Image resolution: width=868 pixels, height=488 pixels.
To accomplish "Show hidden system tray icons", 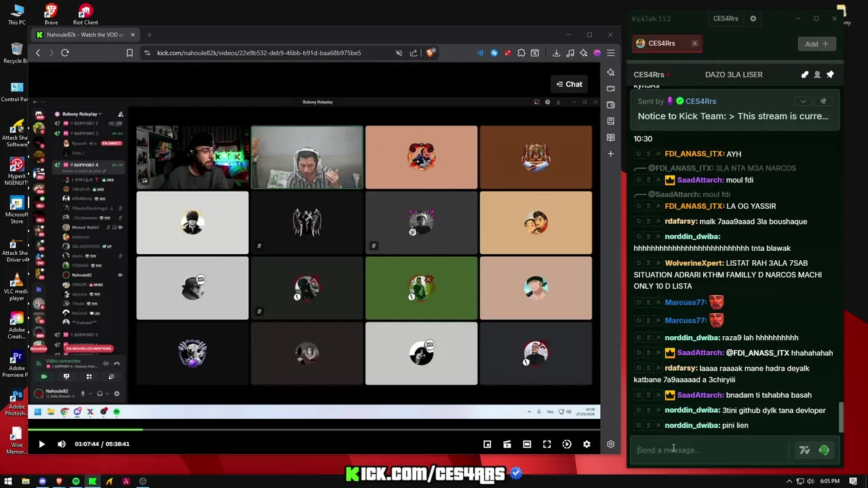I will pyautogui.click(x=789, y=481).
